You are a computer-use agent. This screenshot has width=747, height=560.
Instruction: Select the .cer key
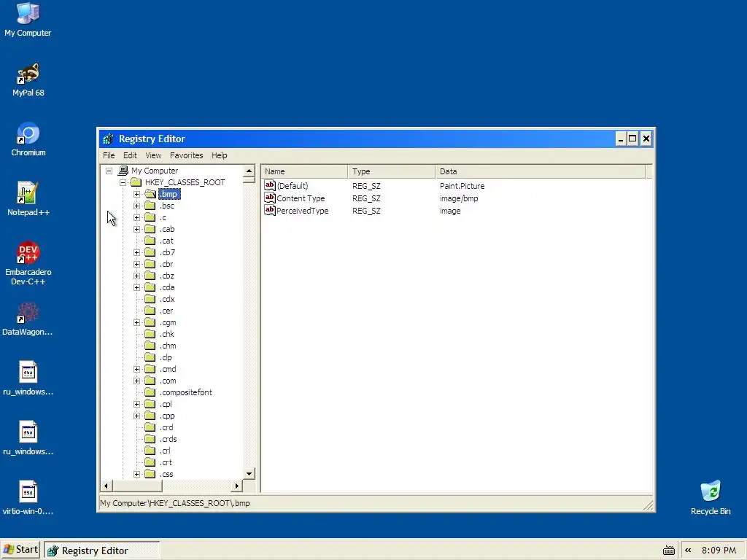tap(166, 311)
